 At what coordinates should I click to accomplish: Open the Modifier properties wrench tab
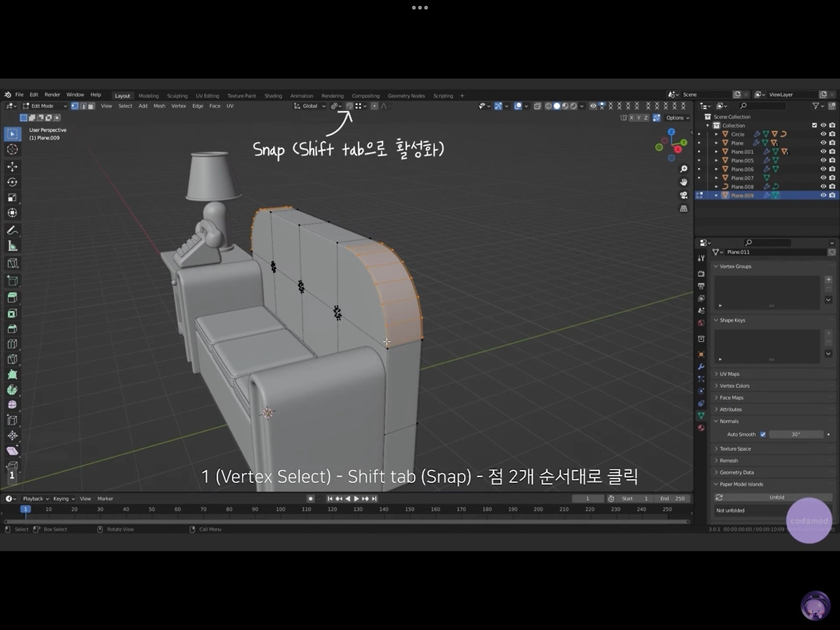click(701, 366)
